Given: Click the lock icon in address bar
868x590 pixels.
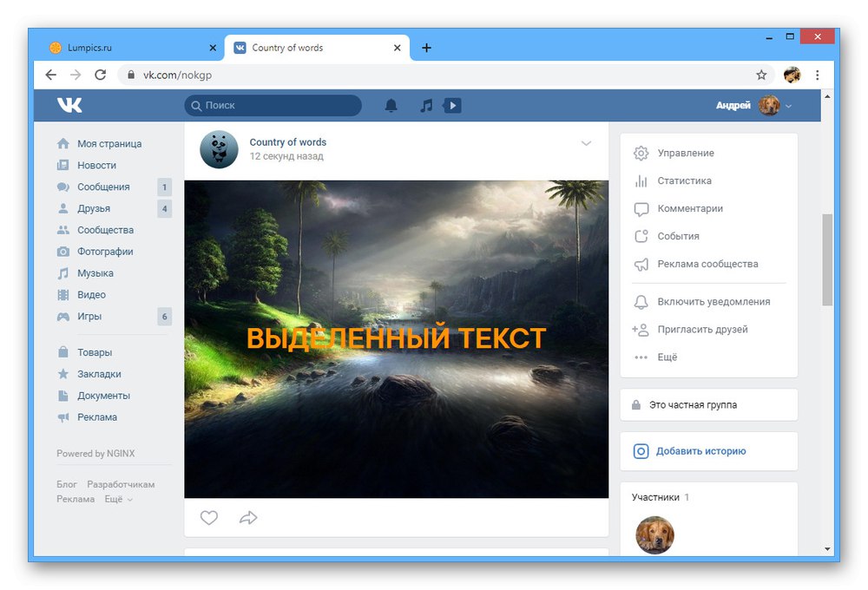Looking at the screenshot, I should (x=131, y=75).
